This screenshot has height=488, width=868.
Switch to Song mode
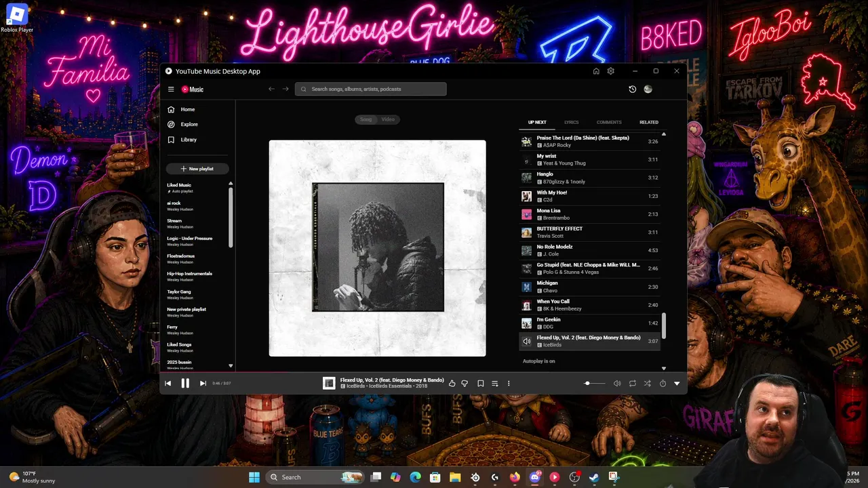(366, 119)
